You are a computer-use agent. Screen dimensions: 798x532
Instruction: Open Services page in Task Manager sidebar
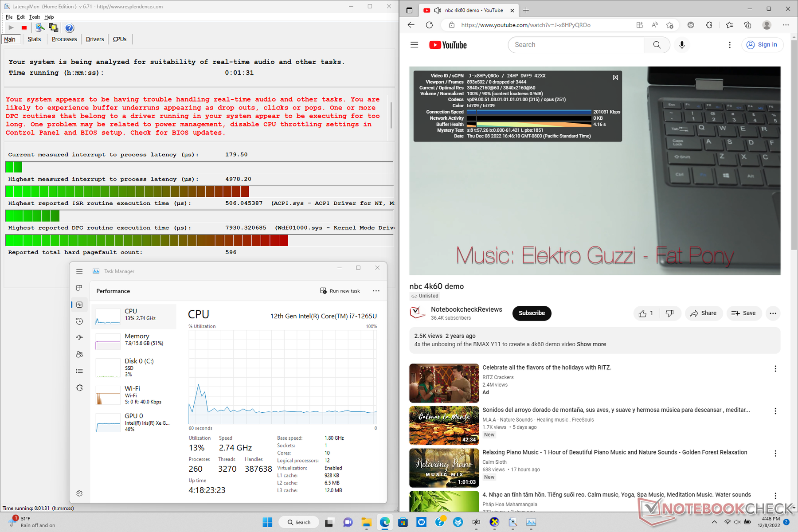pos(79,387)
